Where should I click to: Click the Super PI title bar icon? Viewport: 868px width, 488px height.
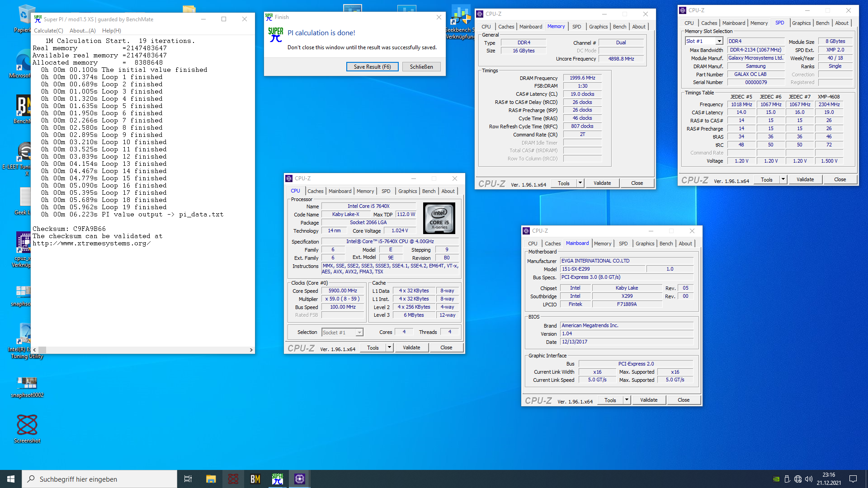(38, 19)
